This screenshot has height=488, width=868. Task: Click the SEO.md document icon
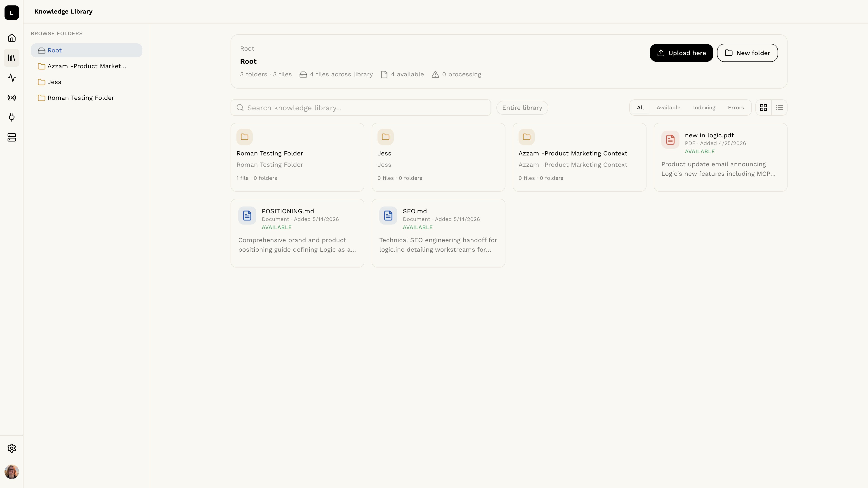(388, 216)
